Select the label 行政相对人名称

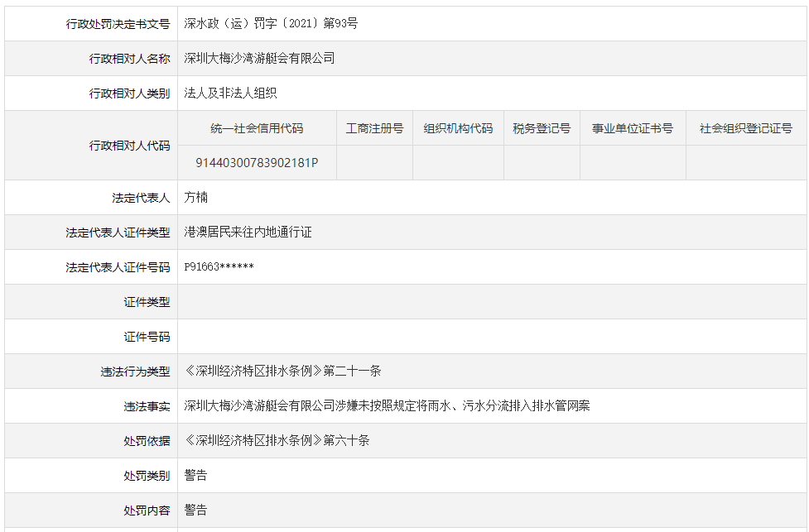129,59
